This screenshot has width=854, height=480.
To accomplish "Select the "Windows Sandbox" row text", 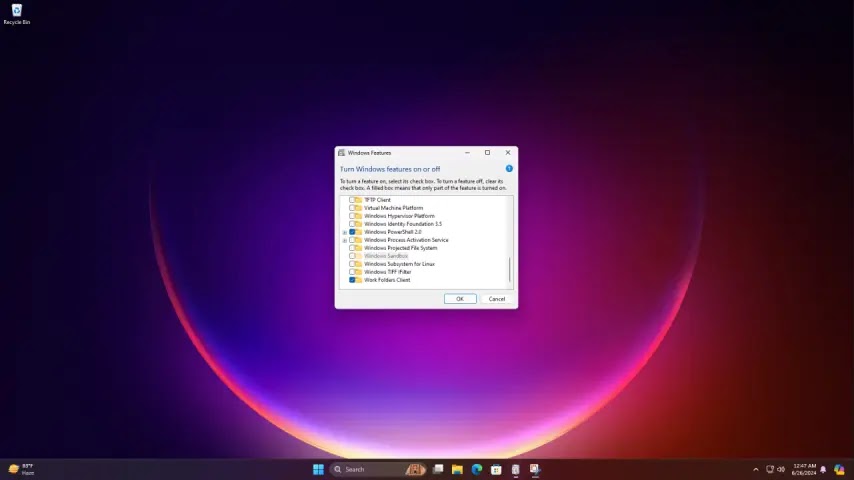I will point(386,256).
